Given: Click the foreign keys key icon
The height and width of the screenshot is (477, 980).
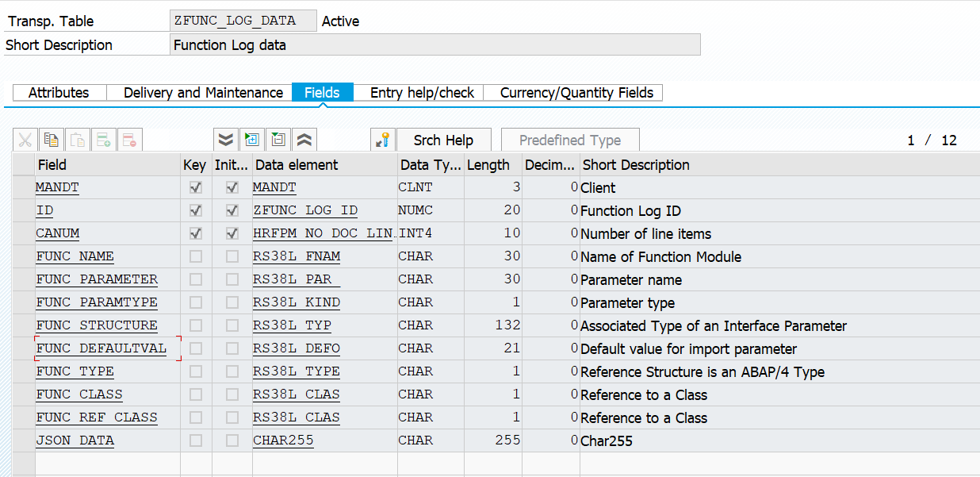Looking at the screenshot, I should (x=383, y=140).
